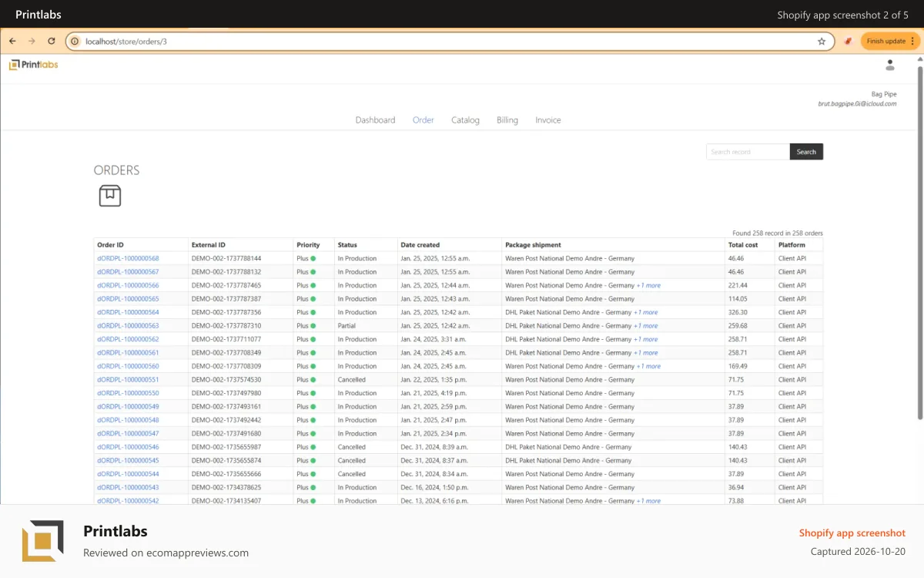Expand +1 more on order 1000000562 shipment

pyautogui.click(x=646, y=339)
